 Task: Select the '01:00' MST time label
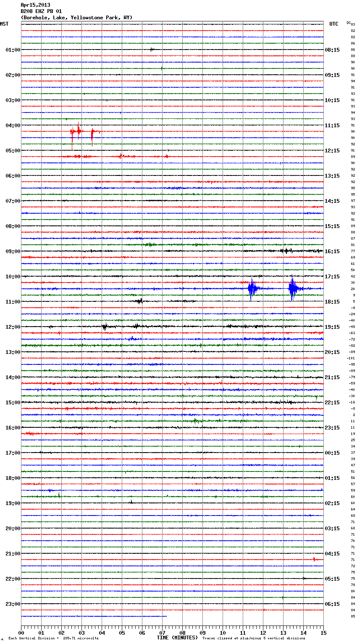[13, 50]
